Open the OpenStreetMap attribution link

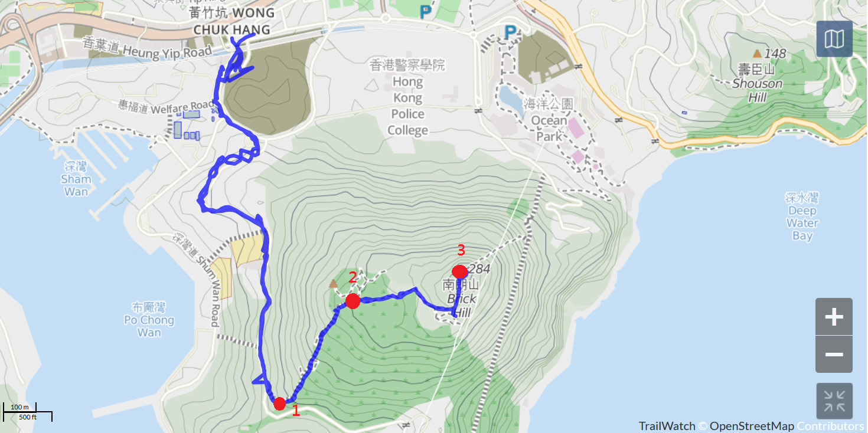[751, 426]
